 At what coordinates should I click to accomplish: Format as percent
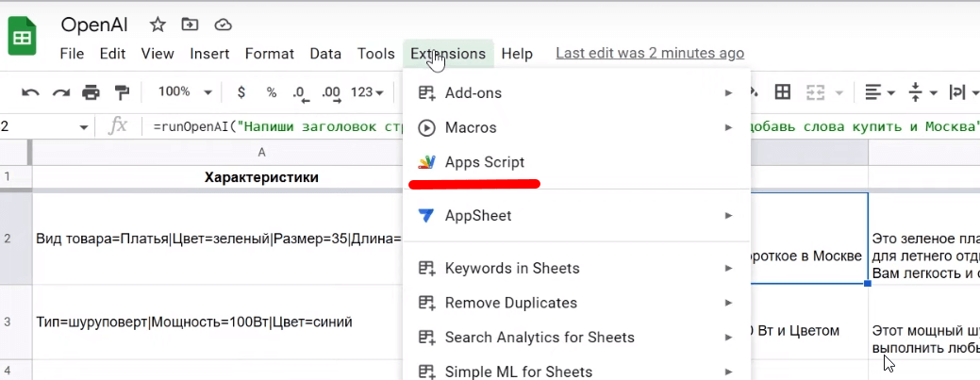(x=272, y=92)
